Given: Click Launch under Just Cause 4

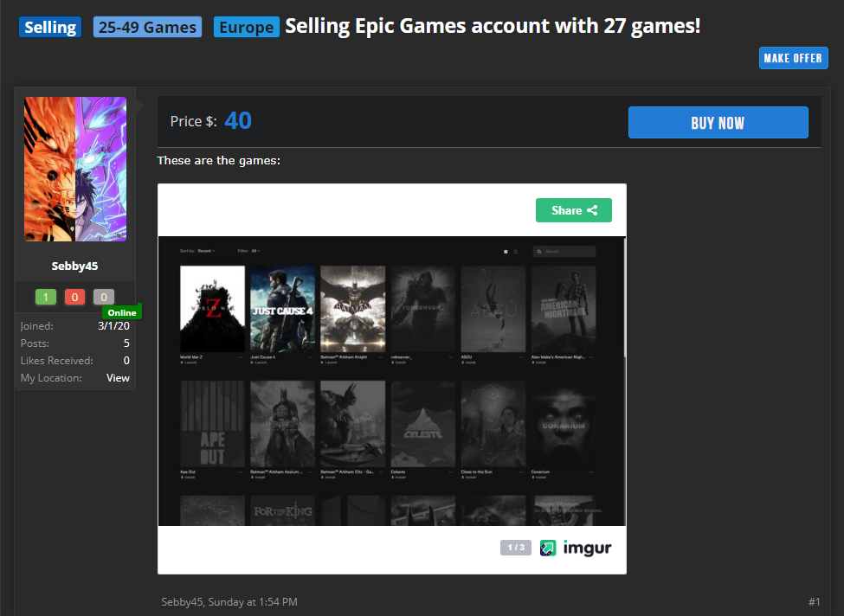Looking at the screenshot, I should tap(259, 363).
